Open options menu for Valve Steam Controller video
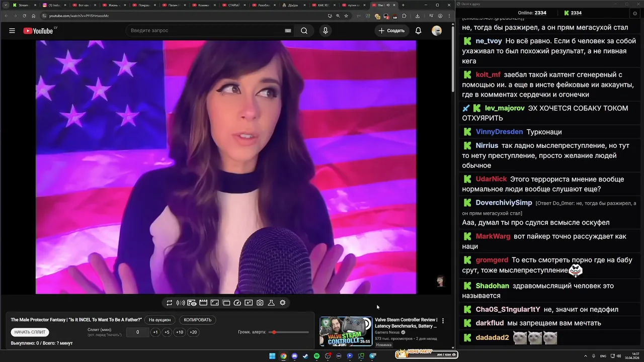Image resolution: width=644 pixels, height=362 pixels. (x=443, y=321)
